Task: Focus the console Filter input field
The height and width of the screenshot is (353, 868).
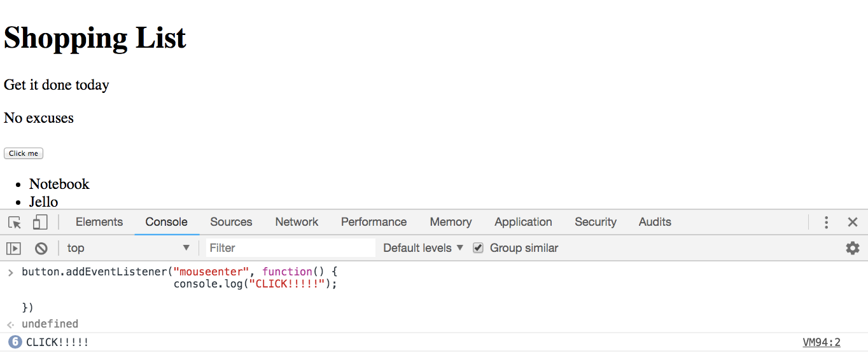Action: point(291,248)
